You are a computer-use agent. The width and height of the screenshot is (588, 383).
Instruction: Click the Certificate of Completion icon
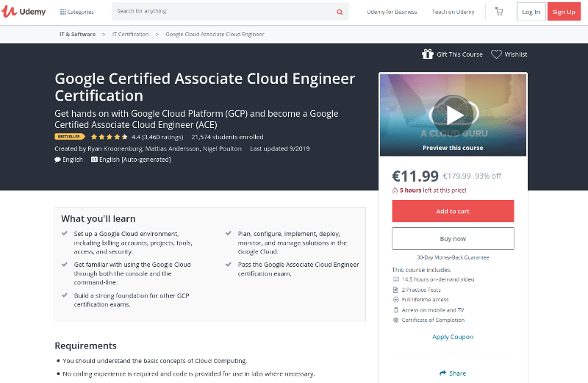point(395,320)
